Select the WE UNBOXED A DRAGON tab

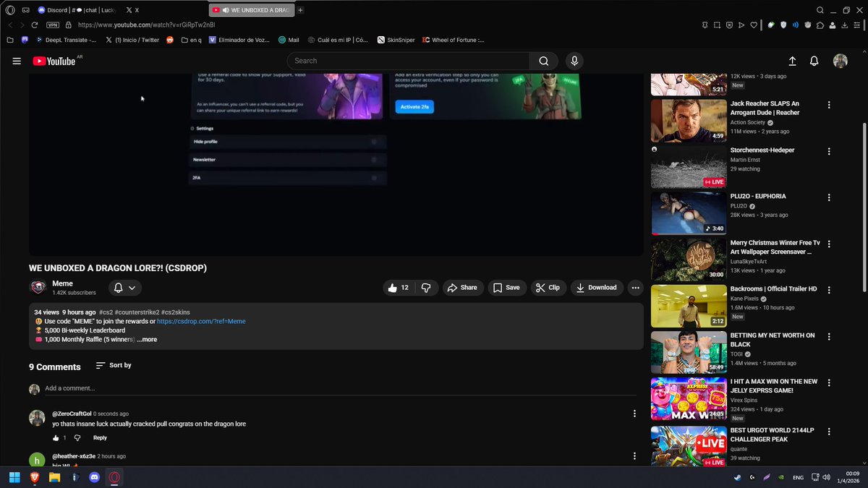(252, 10)
